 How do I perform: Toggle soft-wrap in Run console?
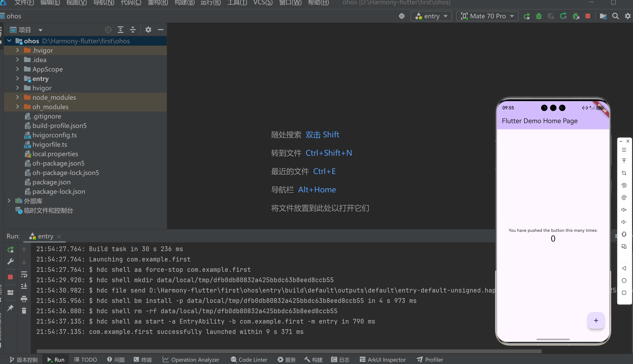point(24,274)
